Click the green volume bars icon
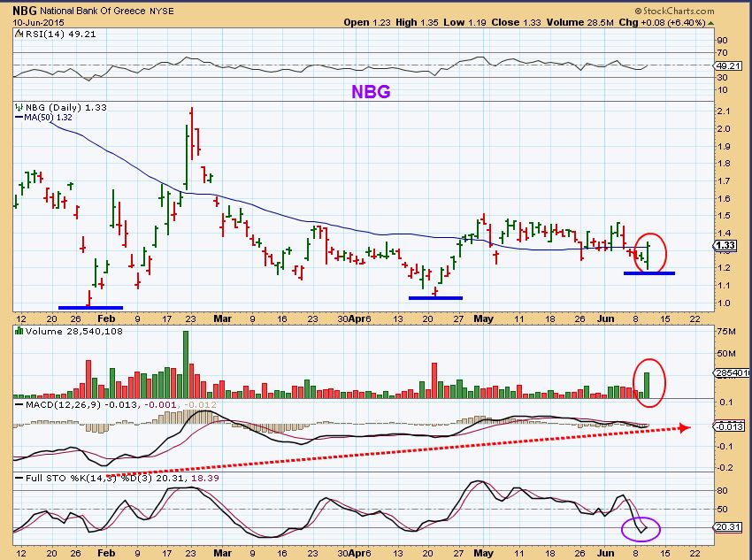 pos(19,331)
